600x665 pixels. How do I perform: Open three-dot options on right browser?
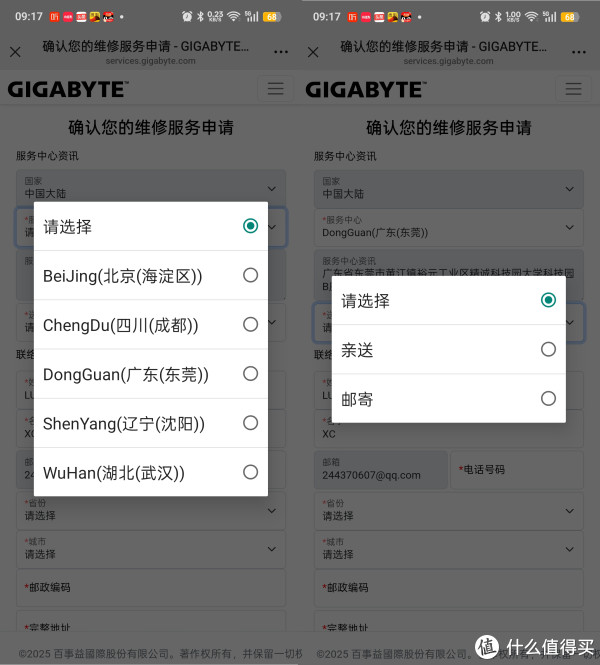point(578,52)
